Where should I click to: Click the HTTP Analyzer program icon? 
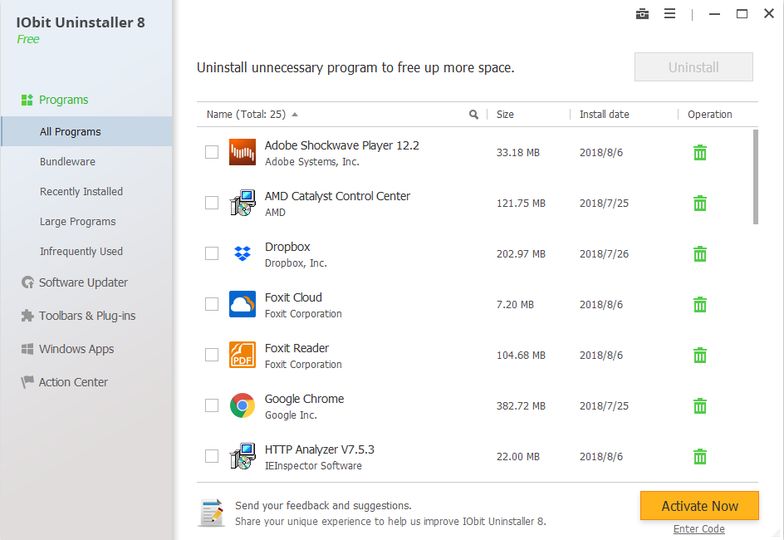pos(242,456)
